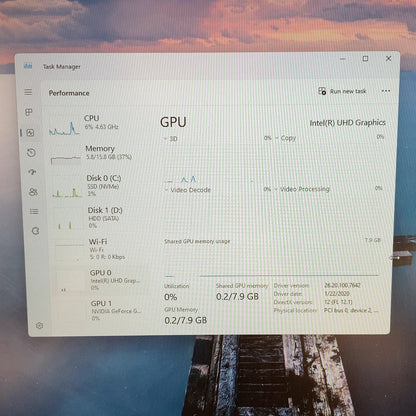Open the Video Decode graph dropdown

[188, 190]
